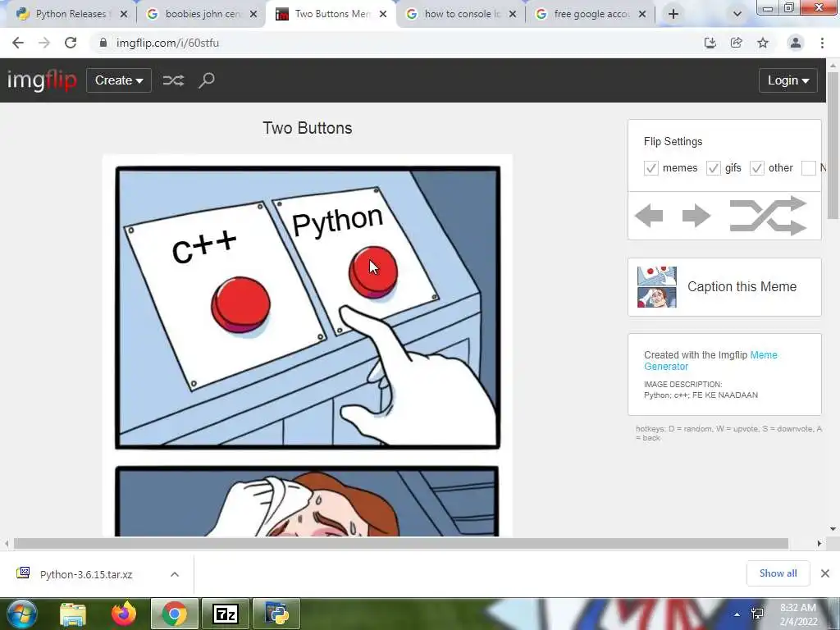
Task: Click the vertical page scrollbar thumb
Action: [833, 146]
